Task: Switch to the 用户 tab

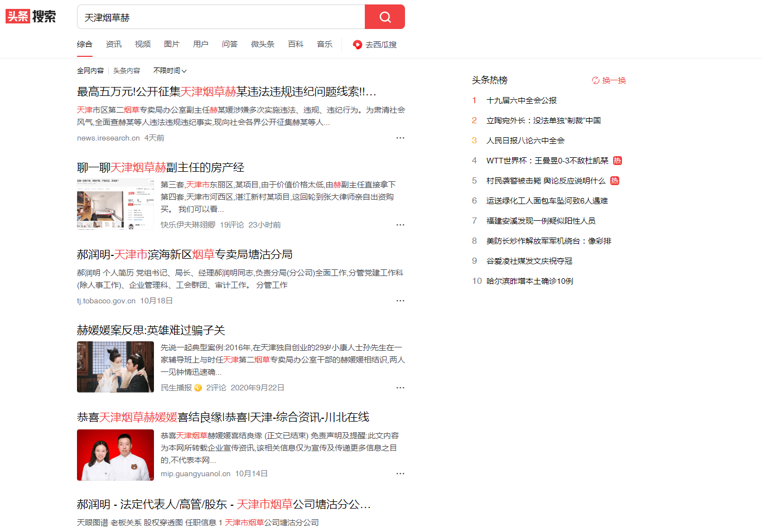Action: pyautogui.click(x=201, y=45)
